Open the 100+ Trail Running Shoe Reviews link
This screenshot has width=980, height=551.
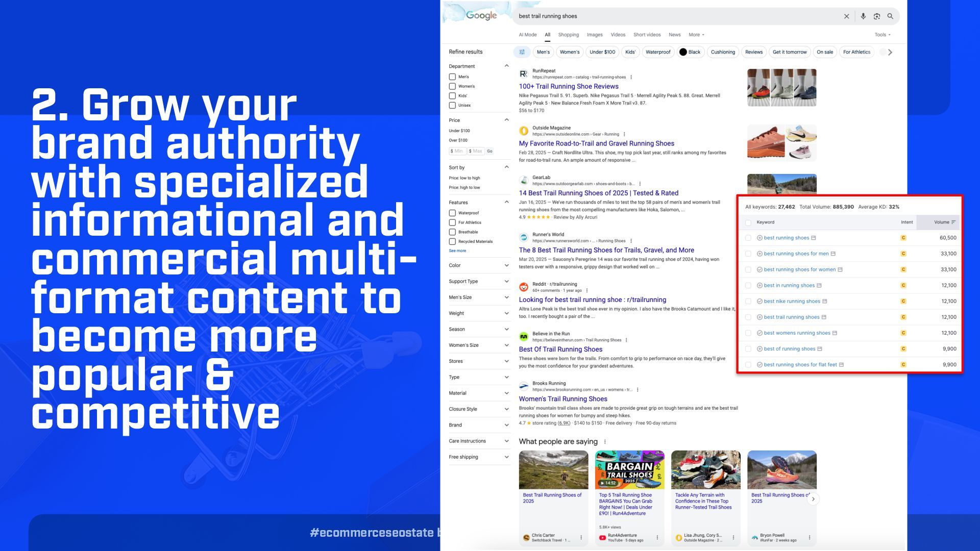[x=569, y=87]
